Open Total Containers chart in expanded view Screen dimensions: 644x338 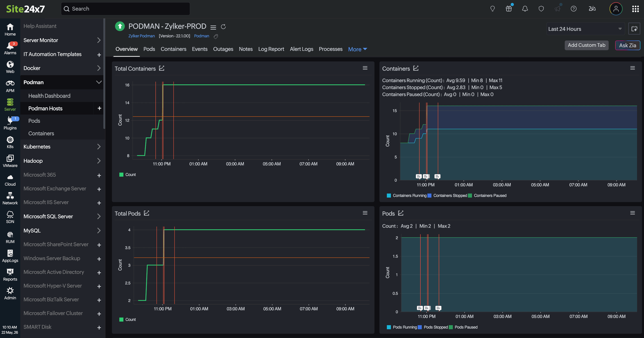click(162, 68)
